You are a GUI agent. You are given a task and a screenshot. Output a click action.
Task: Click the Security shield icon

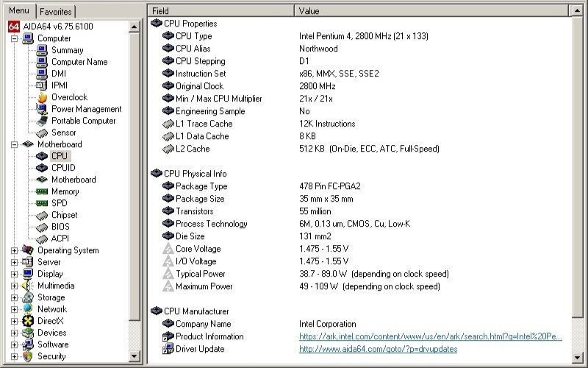point(28,356)
